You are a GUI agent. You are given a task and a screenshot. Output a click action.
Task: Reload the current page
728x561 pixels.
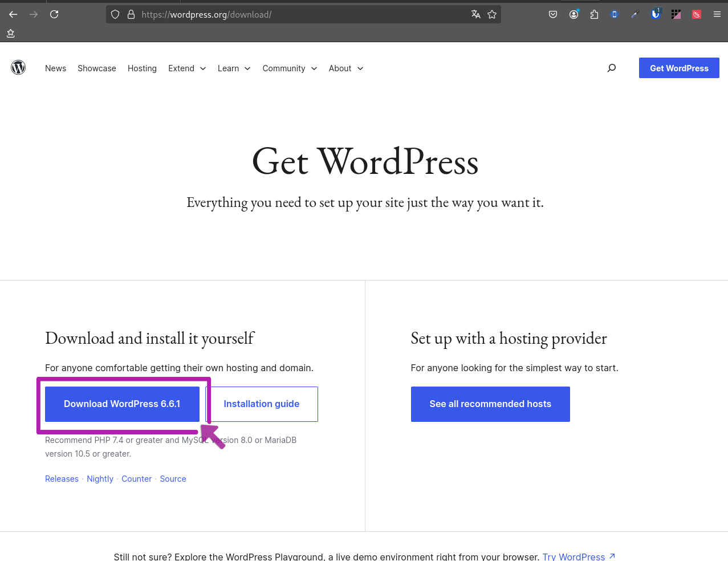(54, 14)
